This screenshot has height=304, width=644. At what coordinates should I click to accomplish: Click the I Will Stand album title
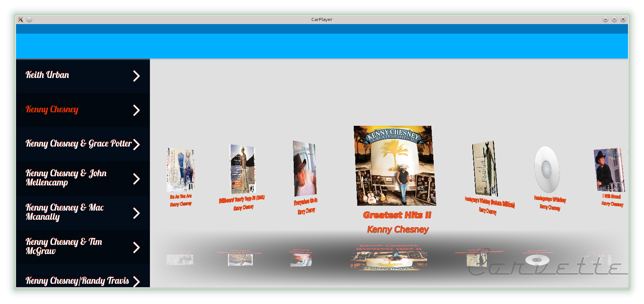(612, 197)
